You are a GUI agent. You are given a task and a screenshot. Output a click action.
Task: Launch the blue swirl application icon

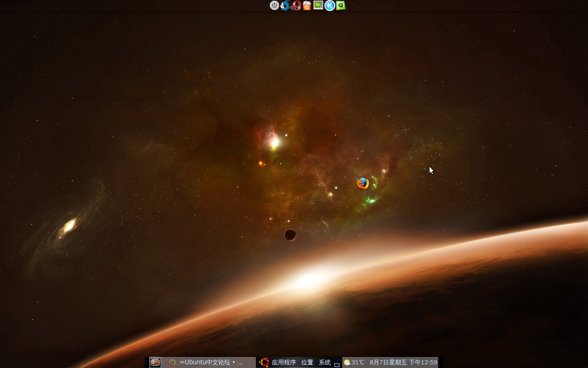285,6
